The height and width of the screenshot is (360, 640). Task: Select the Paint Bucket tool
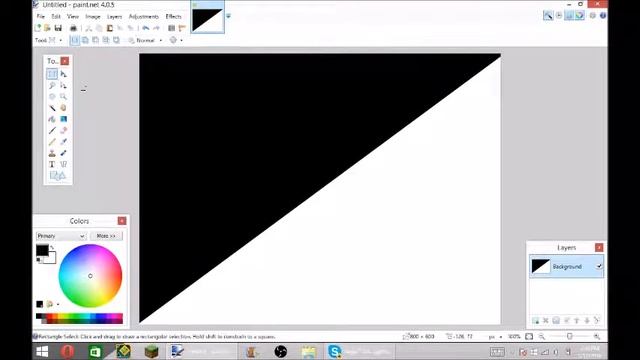pyautogui.click(x=52, y=119)
